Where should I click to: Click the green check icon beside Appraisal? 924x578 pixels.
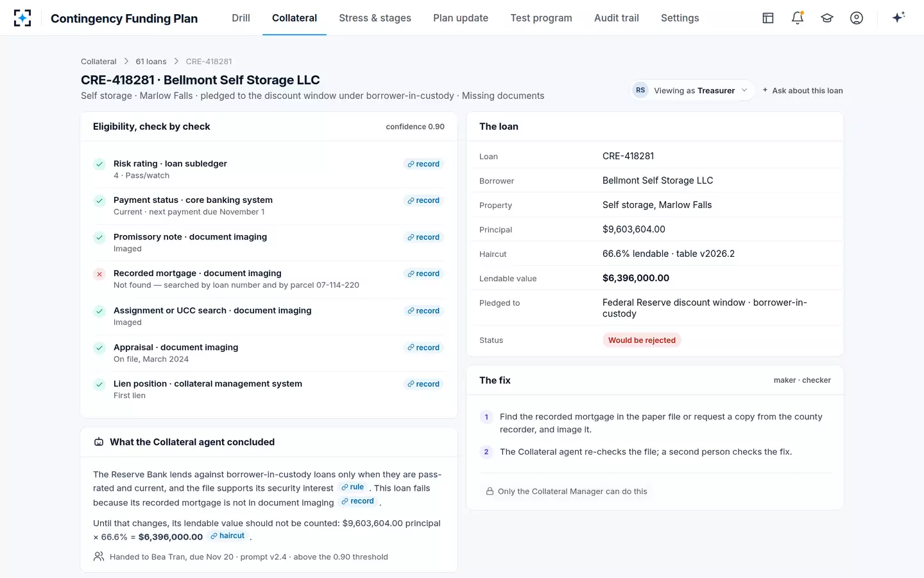99,348
